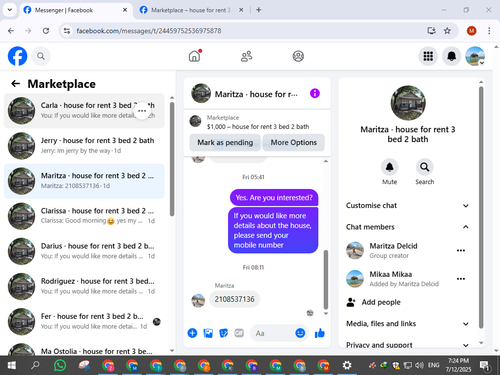Attach a photo using the image icon
Screen dimensions: 500x375
pos(208,333)
